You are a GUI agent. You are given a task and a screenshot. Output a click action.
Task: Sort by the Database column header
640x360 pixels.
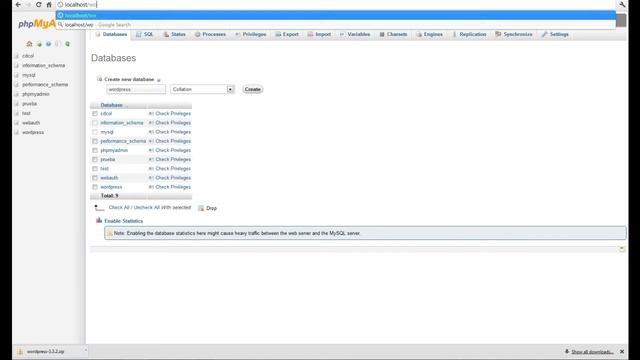[x=111, y=105]
